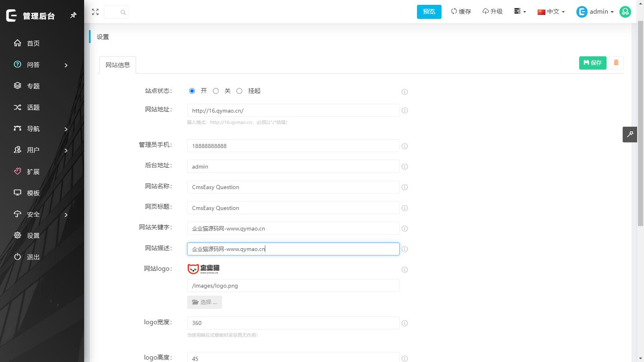The height and width of the screenshot is (362, 644).
Task: Click the 话题 sidebar icon
Action: click(17, 107)
